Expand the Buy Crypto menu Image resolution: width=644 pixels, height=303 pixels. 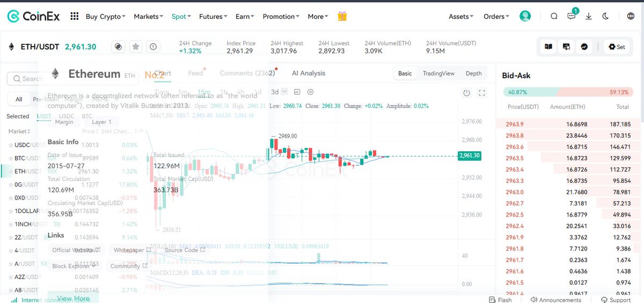click(x=105, y=17)
